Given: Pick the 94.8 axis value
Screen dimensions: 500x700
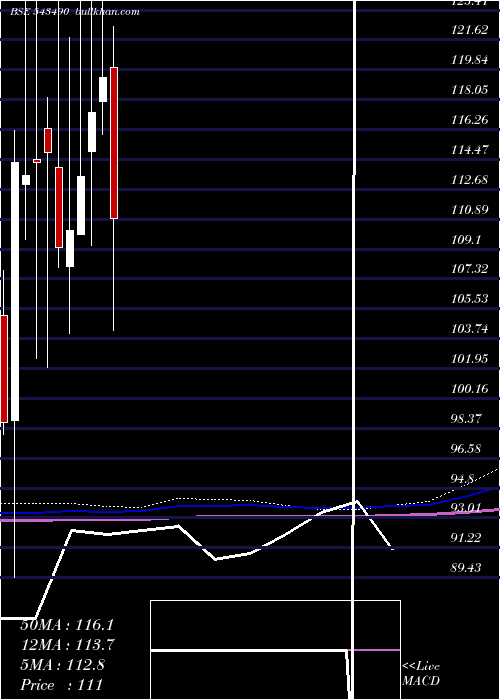Looking at the screenshot, I should click(462, 479).
